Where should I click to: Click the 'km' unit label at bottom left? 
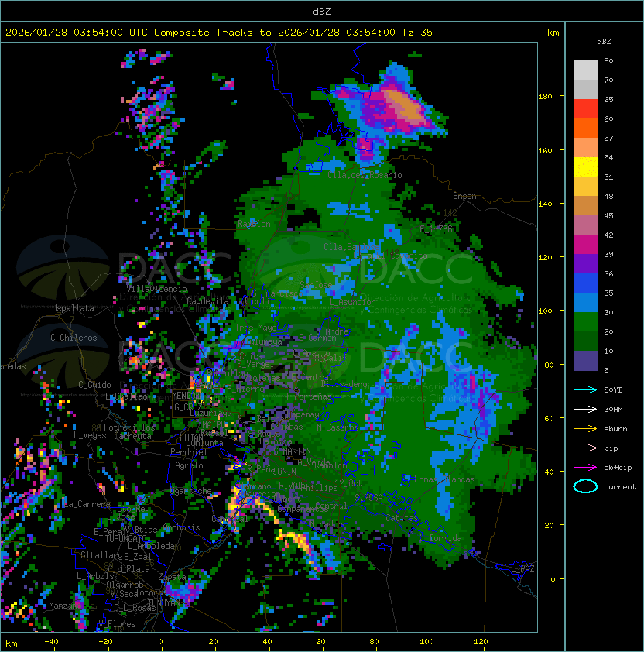point(12,643)
